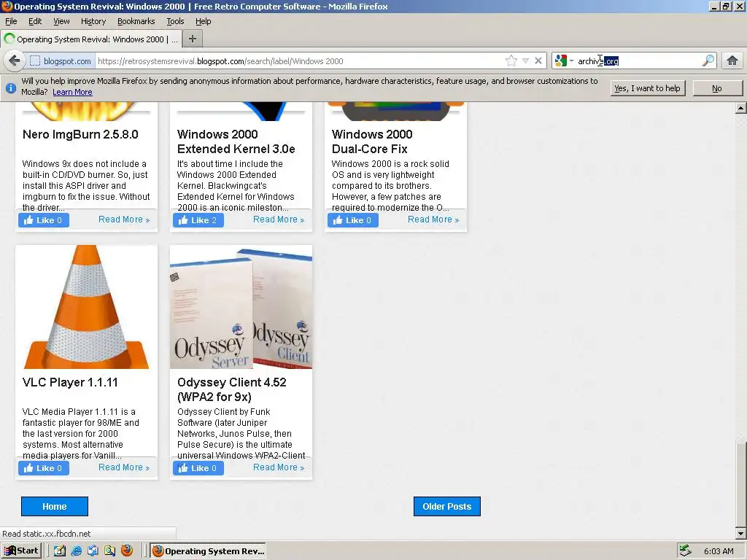The image size is (747, 560).
Task: Open the URL history dropdown arrow
Action: [x=525, y=61]
